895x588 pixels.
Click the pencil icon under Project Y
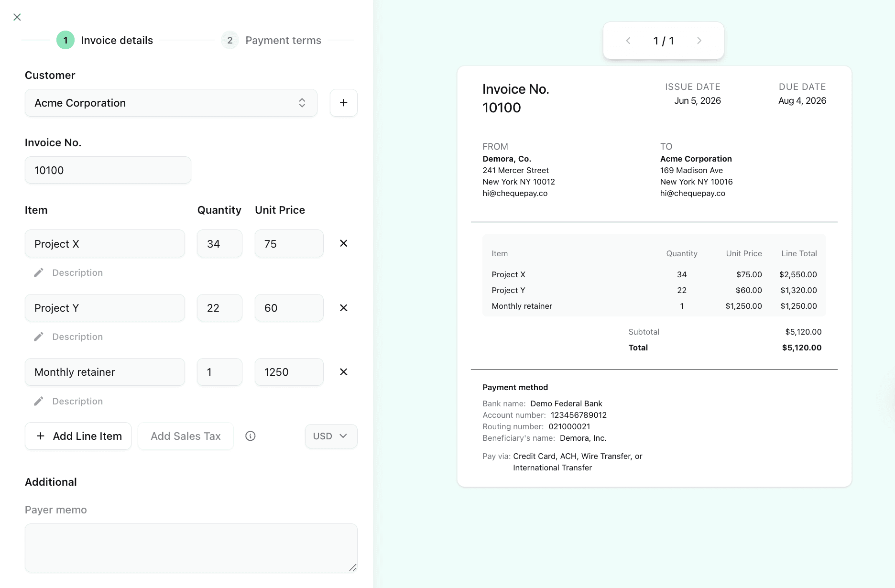pos(39,337)
